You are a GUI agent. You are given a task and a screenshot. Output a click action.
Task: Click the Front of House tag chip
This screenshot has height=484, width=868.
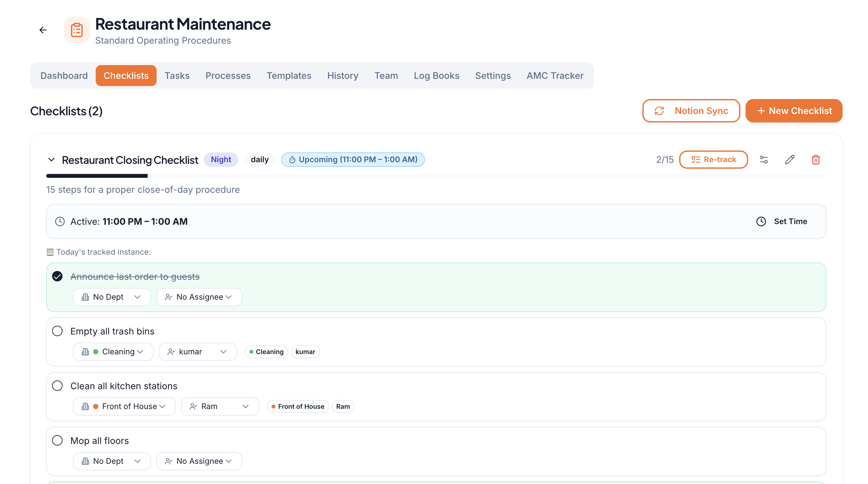pyautogui.click(x=298, y=406)
